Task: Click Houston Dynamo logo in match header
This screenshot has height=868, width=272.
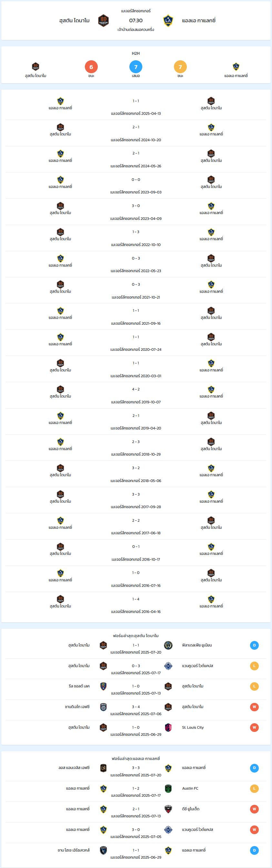Action: click(104, 21)
